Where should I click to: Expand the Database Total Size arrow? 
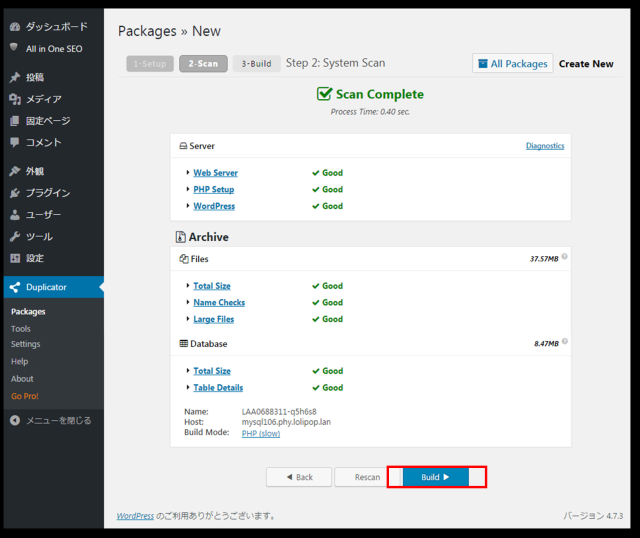tap(188, 370)
